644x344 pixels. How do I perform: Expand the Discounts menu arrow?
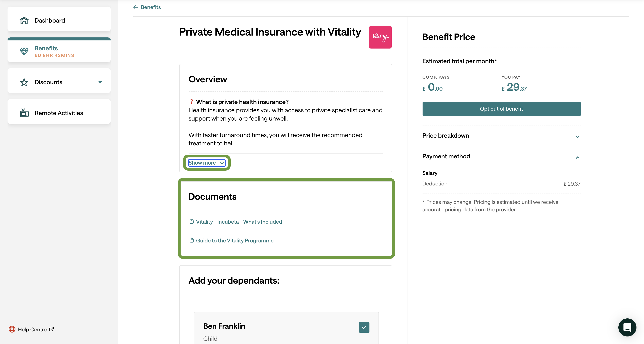100,82
